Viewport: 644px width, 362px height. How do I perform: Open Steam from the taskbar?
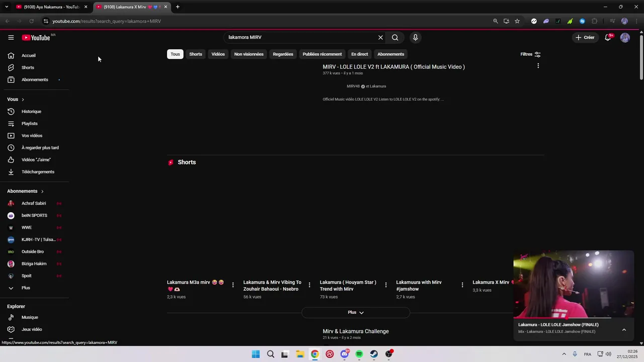pos(374,354)
